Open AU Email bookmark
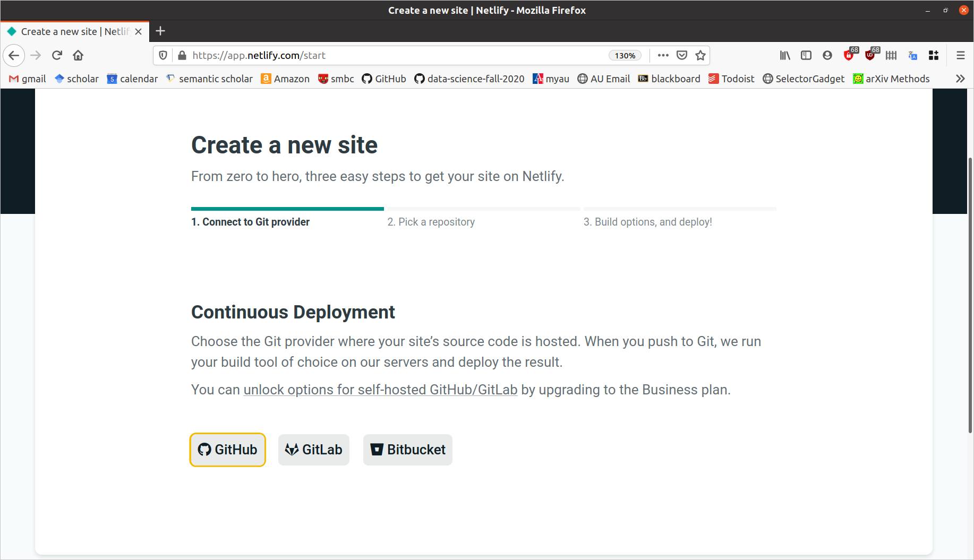Image resolution: width=974 pixels, height=560 pixels. 604,79
